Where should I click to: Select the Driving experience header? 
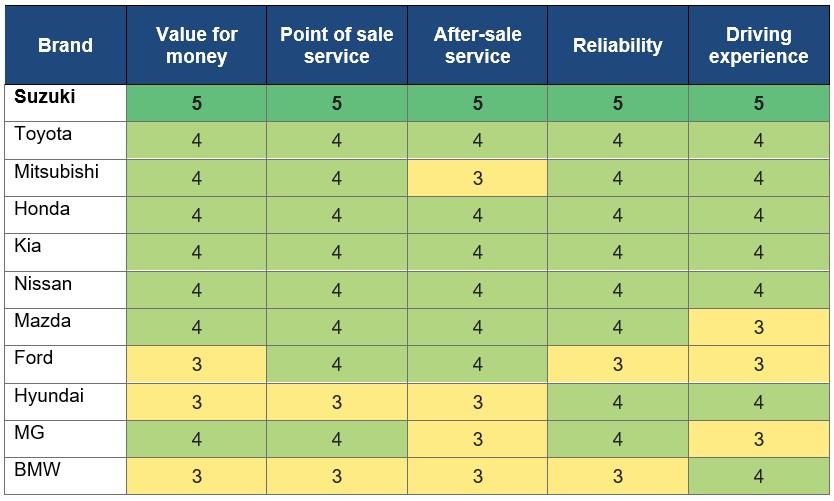point(758,45)
